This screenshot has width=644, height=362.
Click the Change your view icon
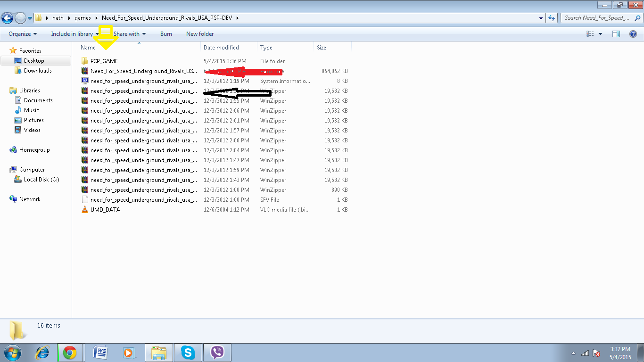coord(590,34)
